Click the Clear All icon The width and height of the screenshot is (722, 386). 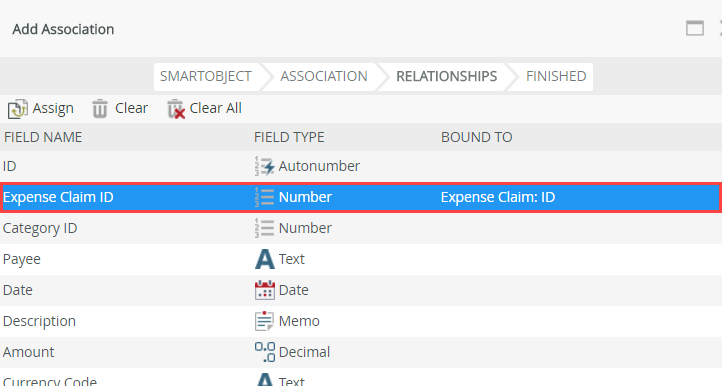click(175, 109)
